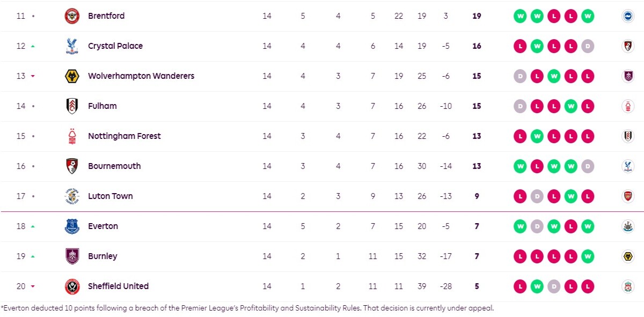
Task: Click Burnley's latest green win form badge
Action: coord(588,256)
